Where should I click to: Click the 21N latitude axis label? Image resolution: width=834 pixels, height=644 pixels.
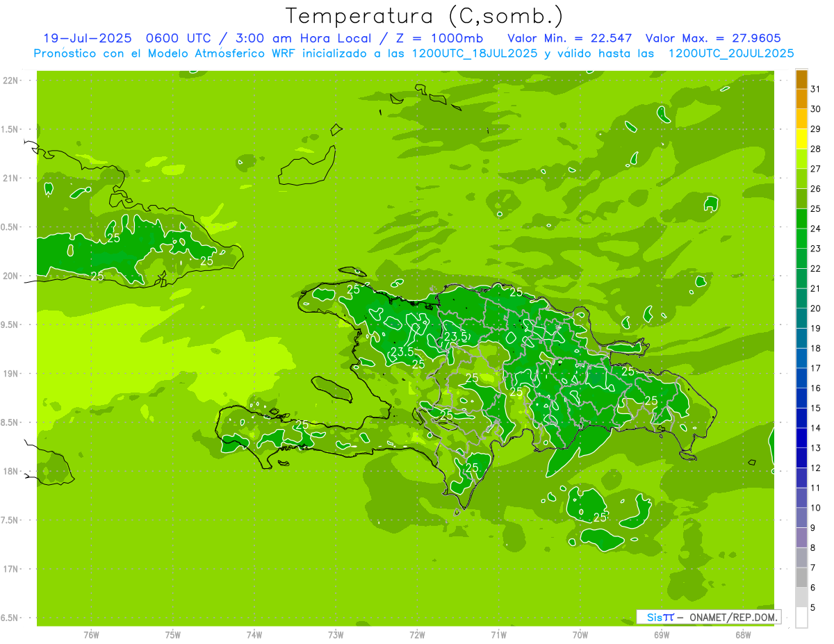(10, 178)
